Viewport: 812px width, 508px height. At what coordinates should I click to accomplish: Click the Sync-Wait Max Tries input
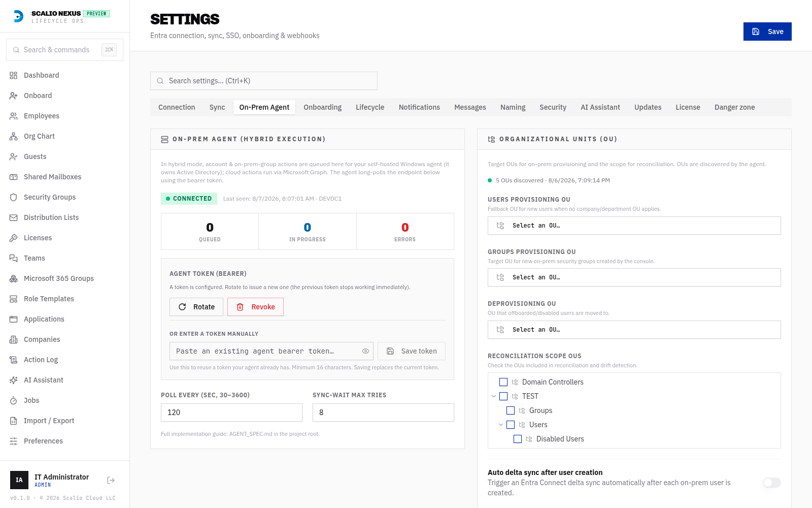pyautogui.click(x=383, y=412)
